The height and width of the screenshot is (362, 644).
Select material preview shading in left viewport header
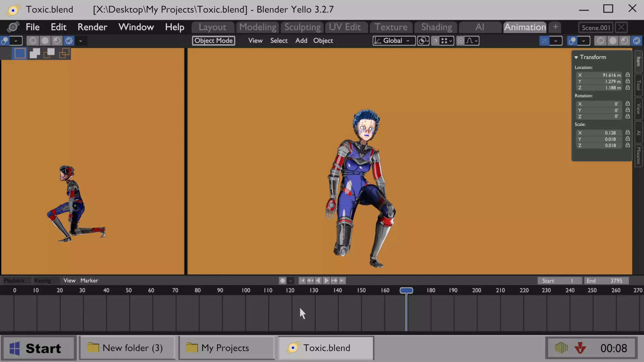tap(57, 41)
